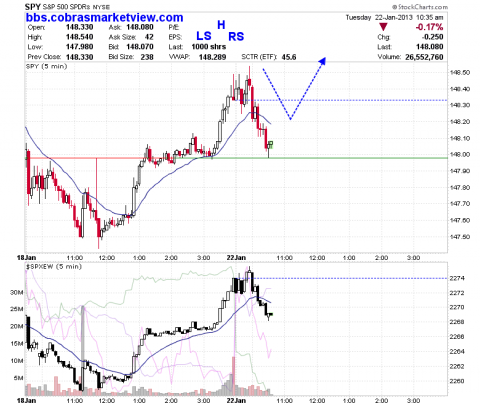This screenshot has width=480, height=406.
Task: Select the Chg value -0.250
Action: (x=432, y=37)
